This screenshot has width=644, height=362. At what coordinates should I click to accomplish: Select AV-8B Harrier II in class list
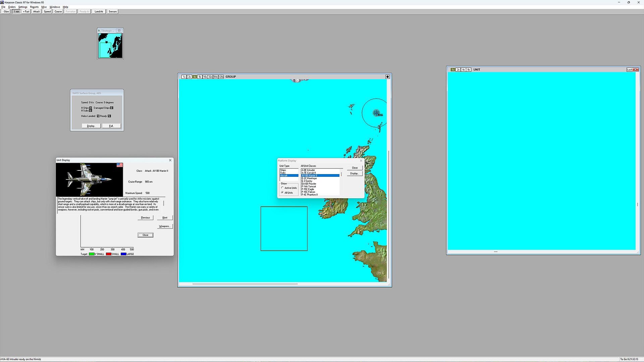[x=320, y=175]
